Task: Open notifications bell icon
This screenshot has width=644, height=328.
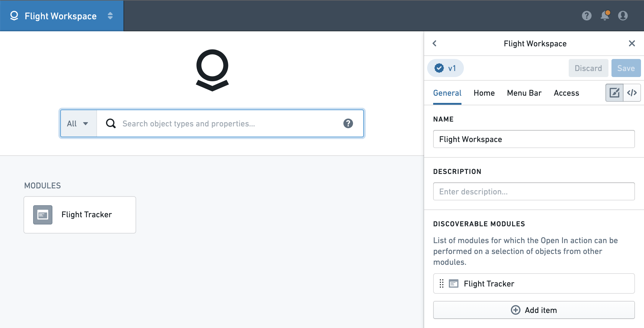Action: (605, 15)
